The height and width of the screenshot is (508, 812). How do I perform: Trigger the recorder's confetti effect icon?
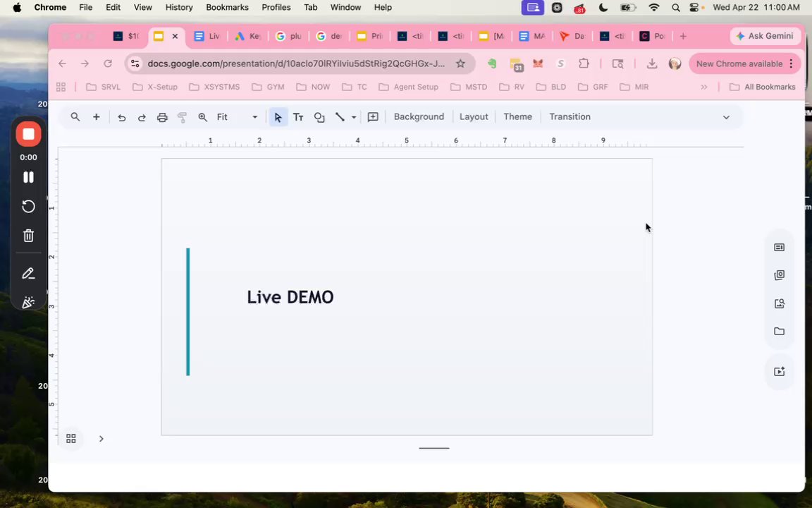(x=28, y=302)
